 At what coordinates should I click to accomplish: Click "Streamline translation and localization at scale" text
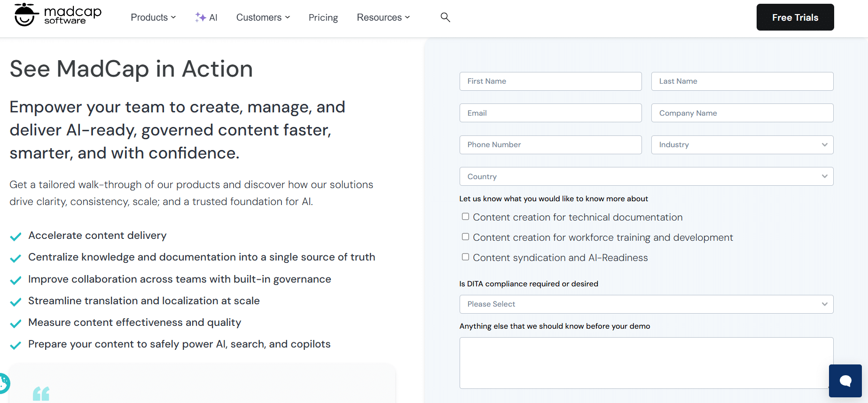(144, 301)
